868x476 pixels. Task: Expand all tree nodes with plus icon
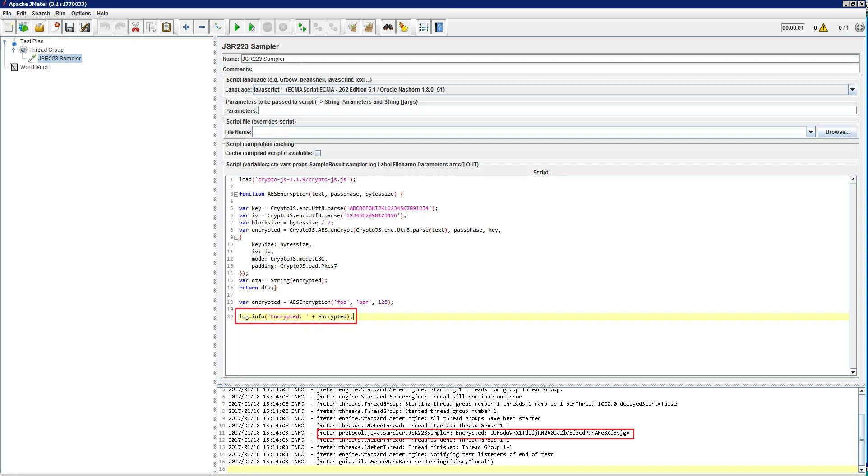(x=186, y=27)
